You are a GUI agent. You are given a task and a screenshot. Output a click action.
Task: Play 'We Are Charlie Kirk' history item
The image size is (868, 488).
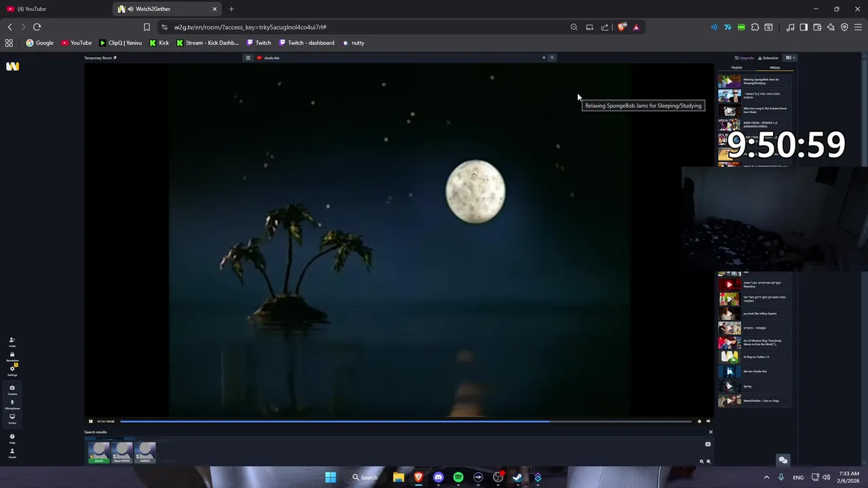tap(754, 371)
